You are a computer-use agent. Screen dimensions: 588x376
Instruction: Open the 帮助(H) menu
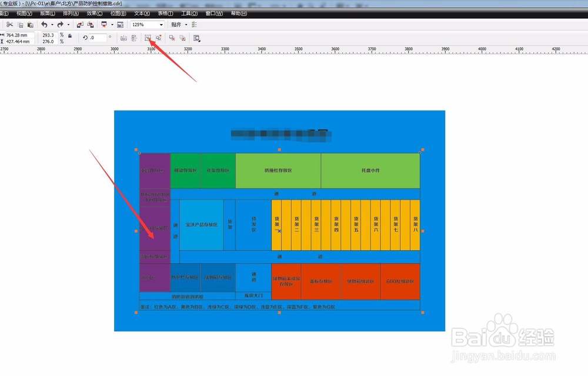[239, 13]
